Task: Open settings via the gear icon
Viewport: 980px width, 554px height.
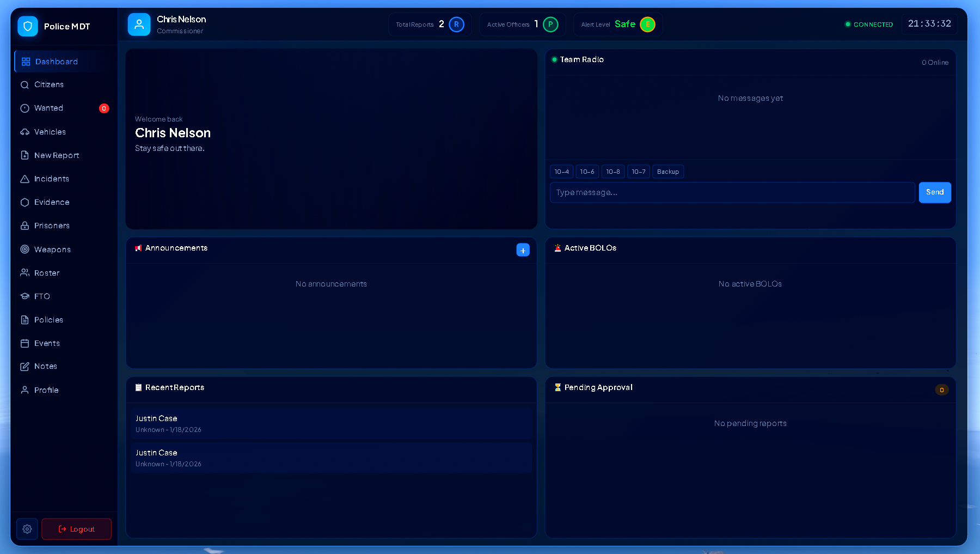Action: (x=27, y=529)
